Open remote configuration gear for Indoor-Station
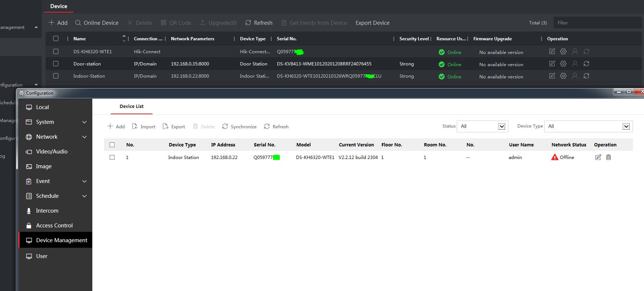The height and width of the screenshot is (291, 644). [x=563, y=76]
